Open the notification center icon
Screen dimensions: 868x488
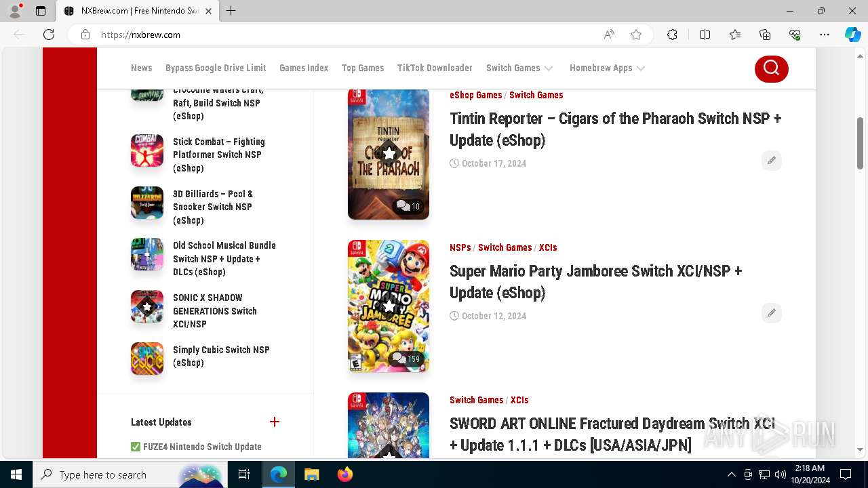tap(846, 474)
